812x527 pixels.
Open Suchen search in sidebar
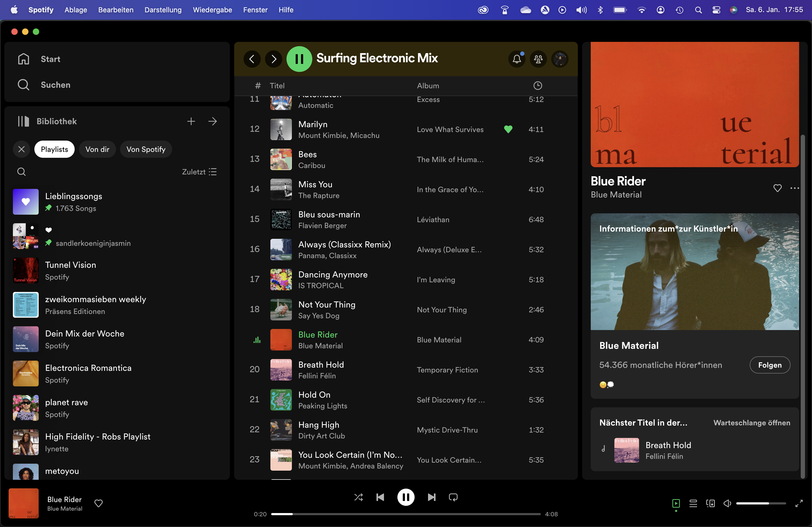click(44, 85)
